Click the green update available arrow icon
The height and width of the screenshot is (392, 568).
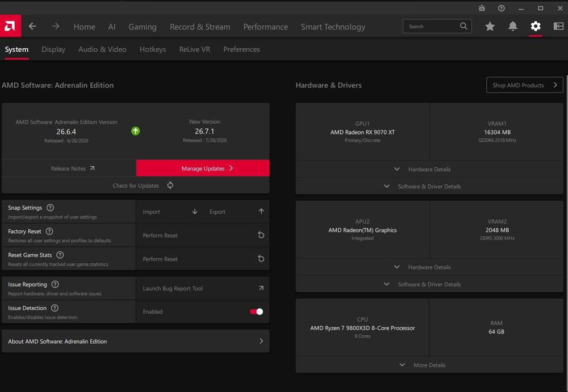click(x=136, y=131)
